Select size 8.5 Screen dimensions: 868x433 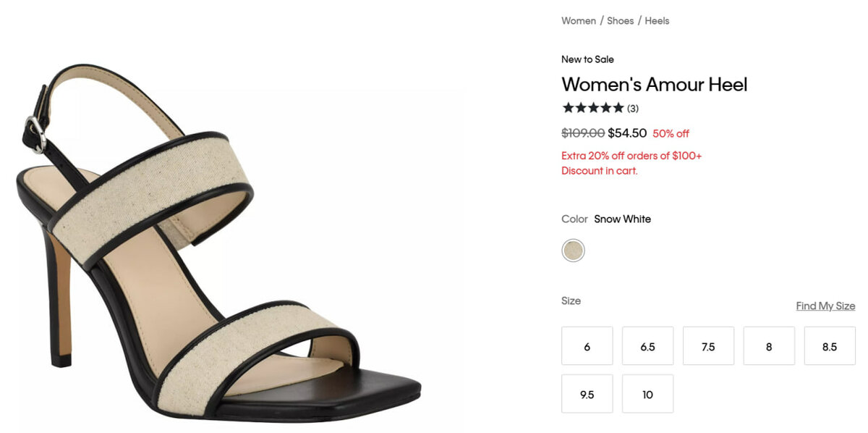(829, 346)
